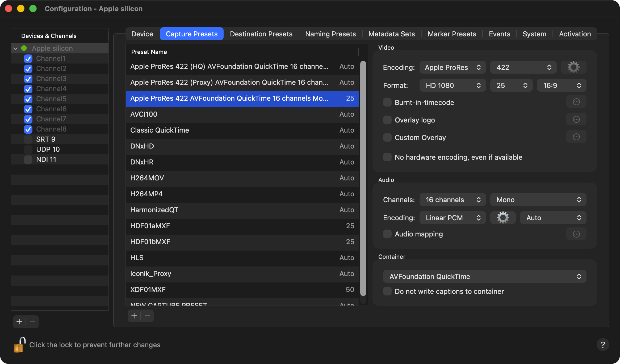Viewport: 620px width, 364px height.
Task: Open the 16 channels audio dropdown
Action: coord(453,200)
